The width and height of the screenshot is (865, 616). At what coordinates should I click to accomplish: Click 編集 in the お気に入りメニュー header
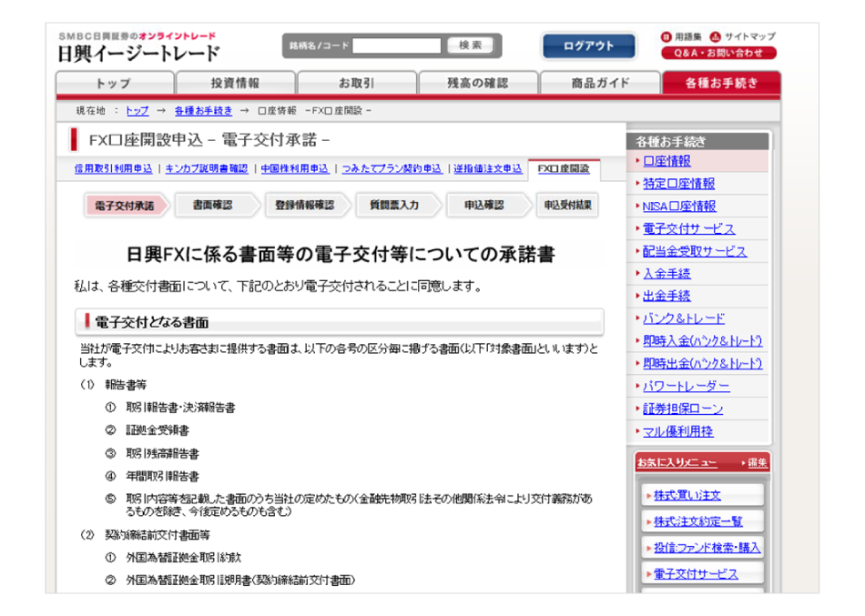point(757,463)
